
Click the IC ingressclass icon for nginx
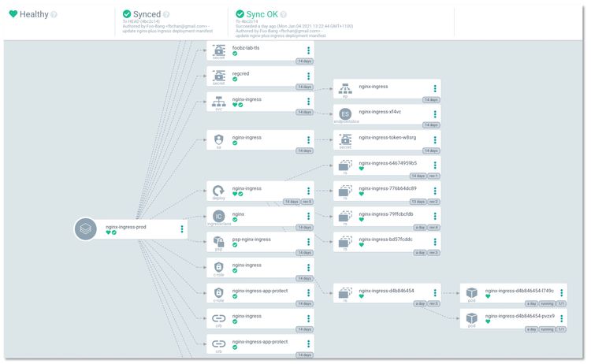click(219, 216)
